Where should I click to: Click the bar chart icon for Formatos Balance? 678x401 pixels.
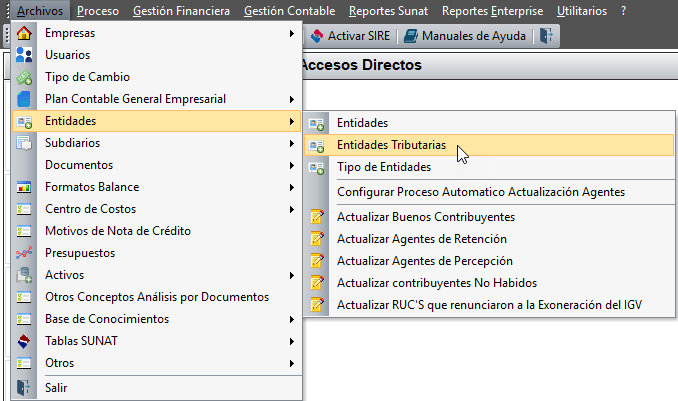click(24, 187)
